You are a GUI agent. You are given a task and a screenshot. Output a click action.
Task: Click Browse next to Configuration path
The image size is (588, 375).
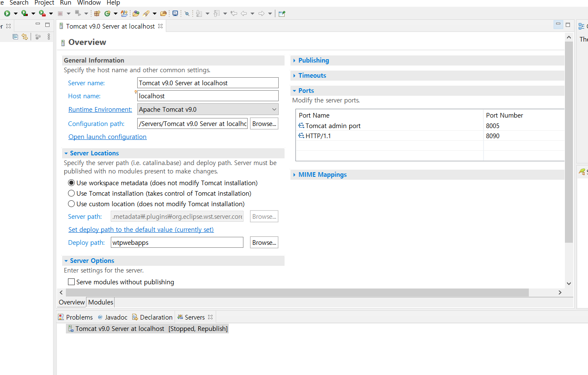tap(264, 123)
